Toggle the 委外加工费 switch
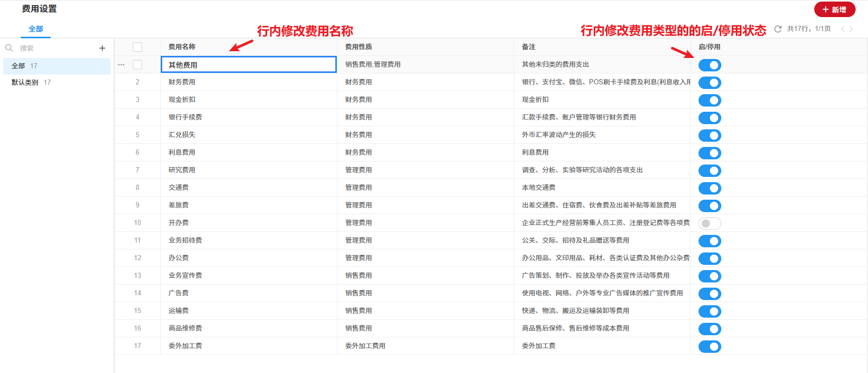The width and height of the screenshot is (868, 373). (x=710, y=347)
